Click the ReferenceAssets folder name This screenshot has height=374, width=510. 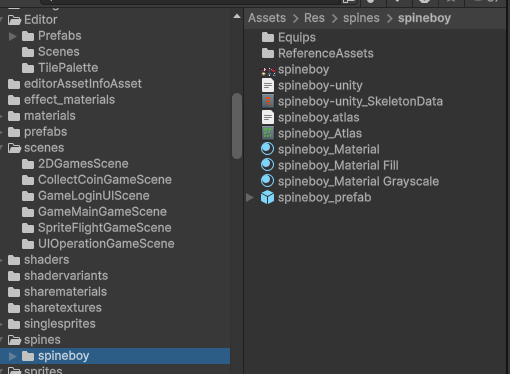326,53
